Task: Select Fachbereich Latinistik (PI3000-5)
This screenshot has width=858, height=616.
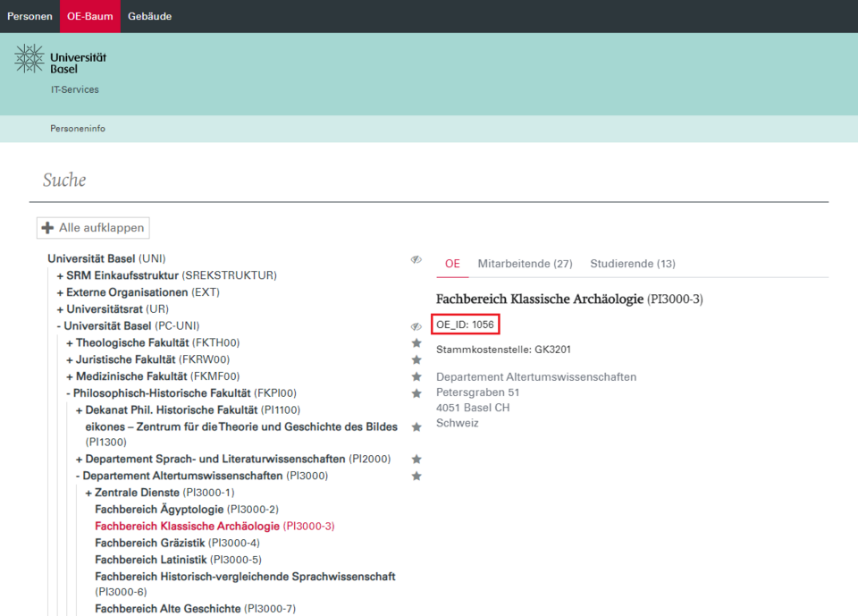Action: coord(179,561)
